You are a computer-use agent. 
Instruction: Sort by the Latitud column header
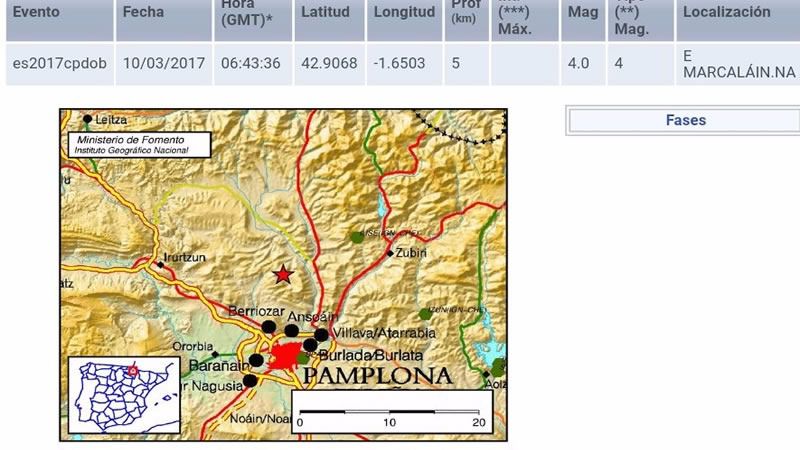tap(327, 14)
